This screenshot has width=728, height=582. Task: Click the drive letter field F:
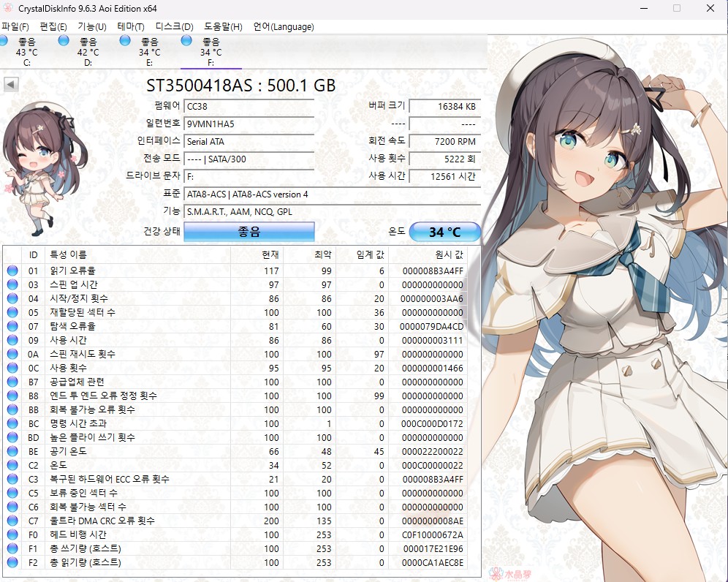click(249, 176)
